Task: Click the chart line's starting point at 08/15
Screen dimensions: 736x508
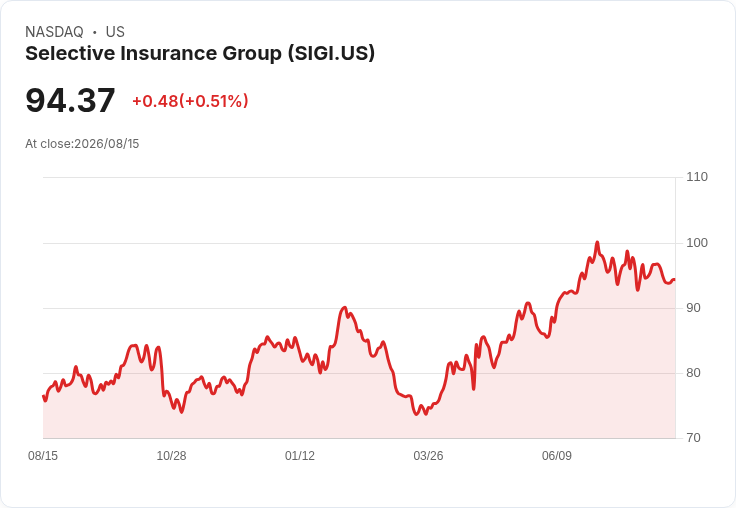Action: pyautogui.click(x=44, y=397)
